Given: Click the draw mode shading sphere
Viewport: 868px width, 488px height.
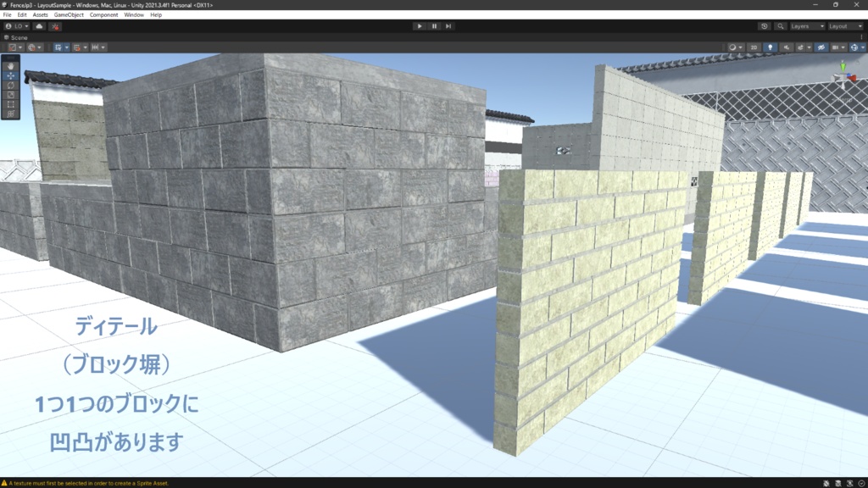Looking at the screenshot, I should 732,47.
